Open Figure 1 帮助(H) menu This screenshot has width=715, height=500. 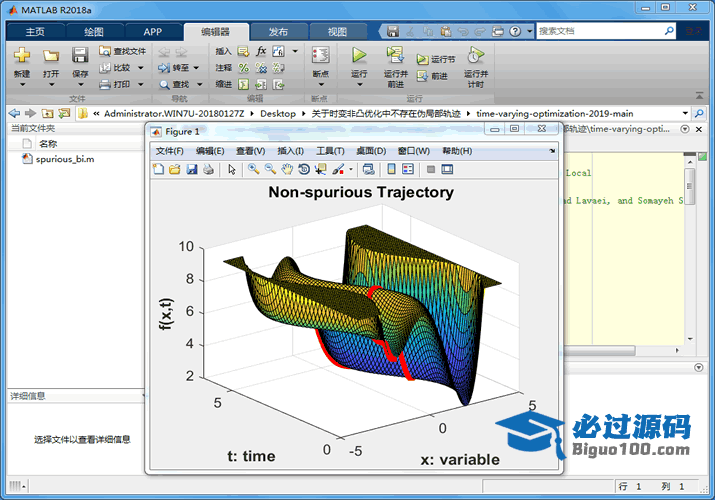point(457,151)
